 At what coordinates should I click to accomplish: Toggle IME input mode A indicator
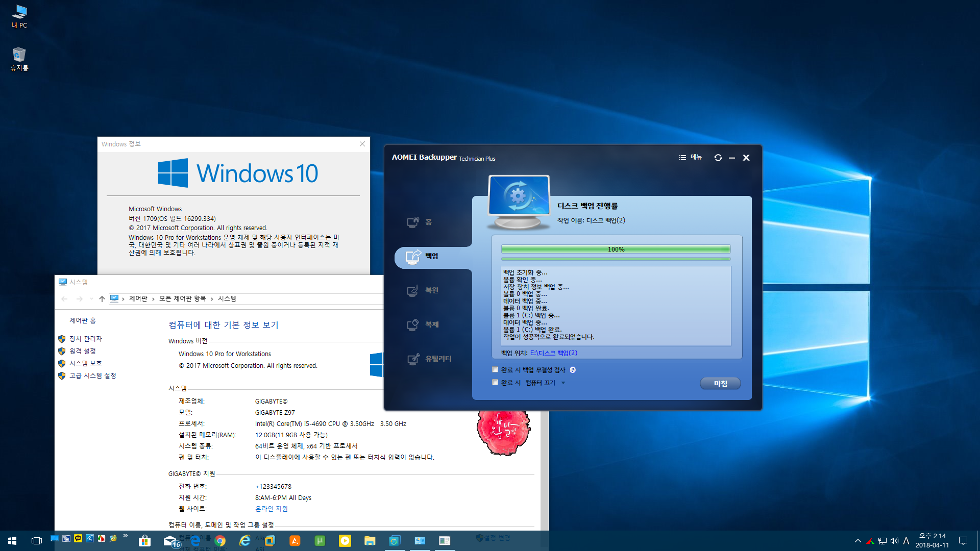click(x=906, y=541)
